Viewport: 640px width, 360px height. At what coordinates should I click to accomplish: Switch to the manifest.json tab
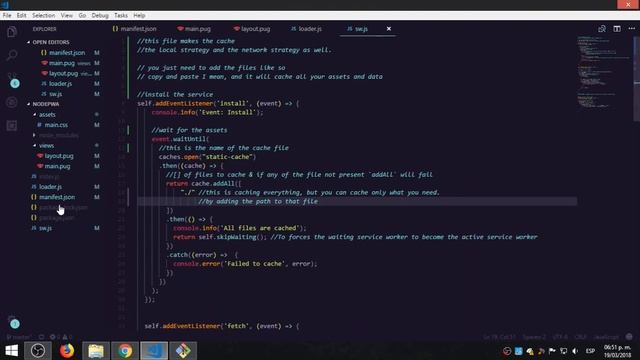tap(134, 29)
